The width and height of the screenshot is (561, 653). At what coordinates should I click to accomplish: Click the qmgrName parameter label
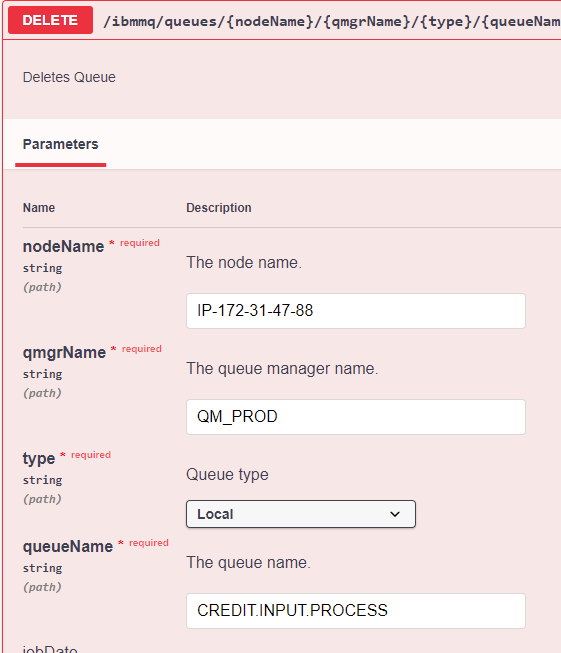64,352
